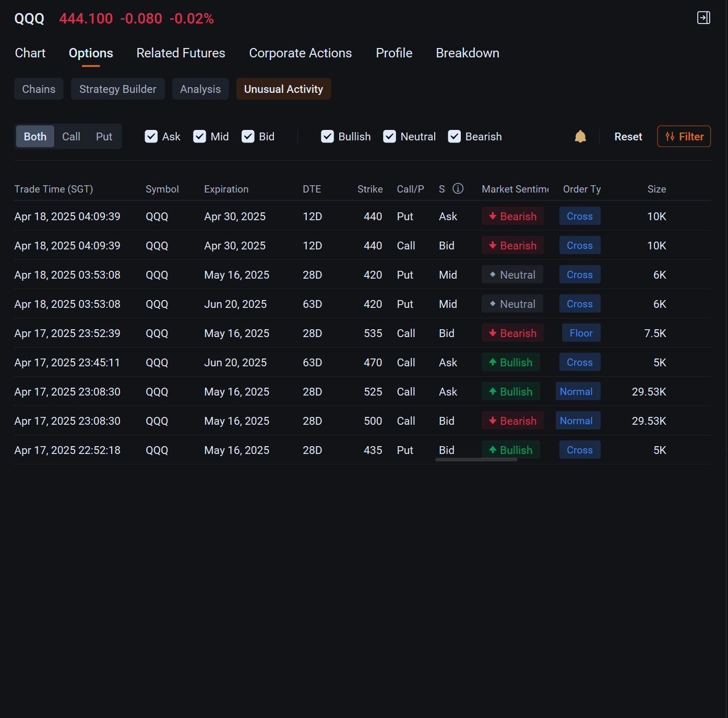
Task: Click the strike value 470
Action: [x=373, y=362]
